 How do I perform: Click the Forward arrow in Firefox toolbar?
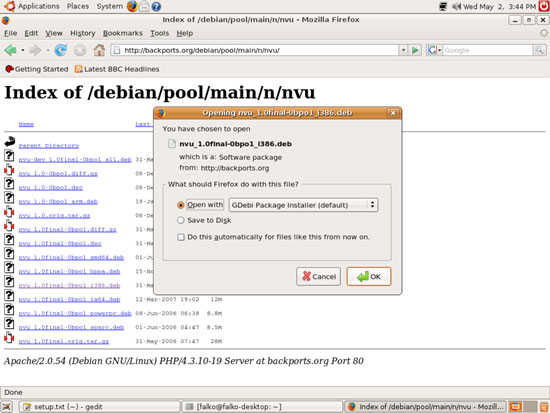35,50
